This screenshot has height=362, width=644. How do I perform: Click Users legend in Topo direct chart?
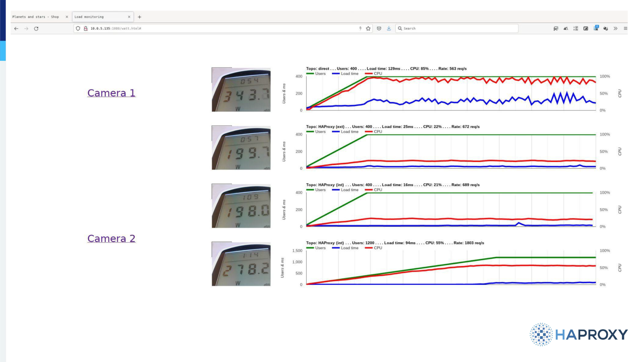tap(316, 74)
